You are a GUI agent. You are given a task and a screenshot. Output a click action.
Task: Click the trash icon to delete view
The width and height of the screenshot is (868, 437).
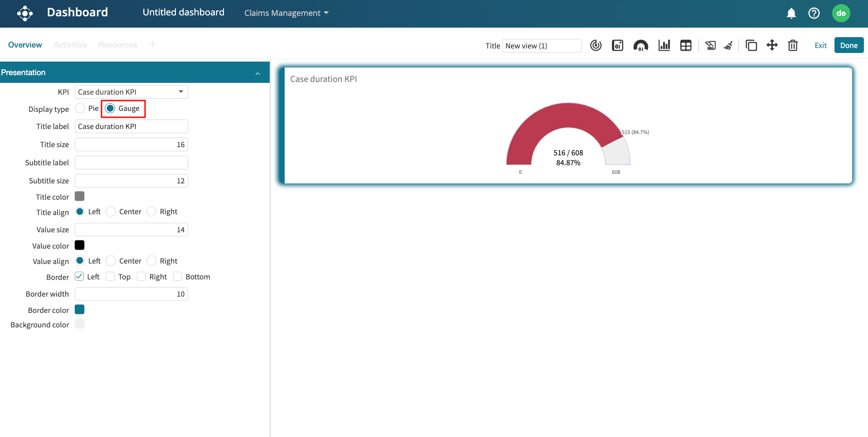793,45
